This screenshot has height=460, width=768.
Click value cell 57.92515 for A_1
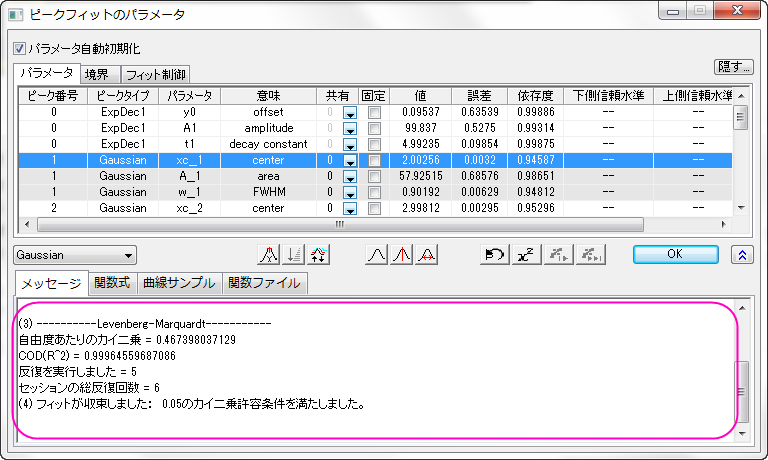click(x=420, y=176)
